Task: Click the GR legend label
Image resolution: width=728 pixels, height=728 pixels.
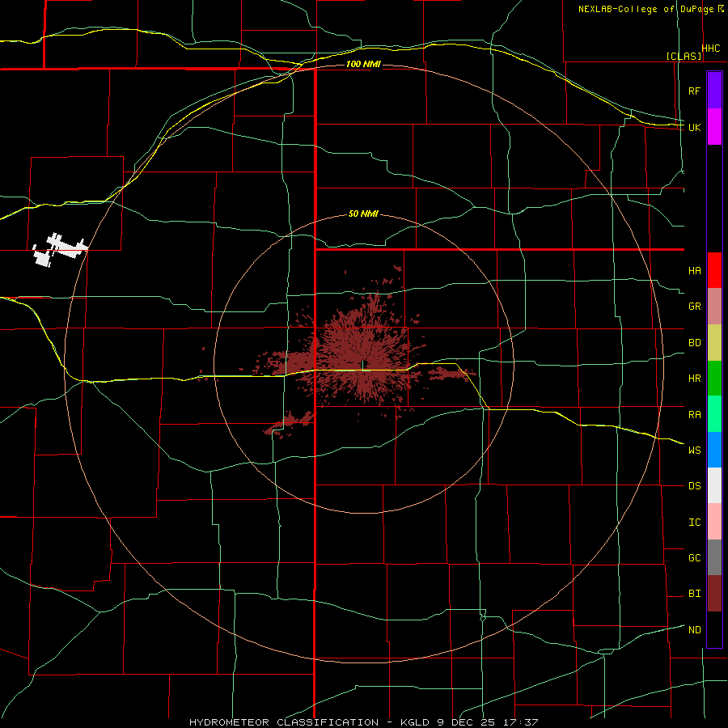Action: (x=694, y=307)
